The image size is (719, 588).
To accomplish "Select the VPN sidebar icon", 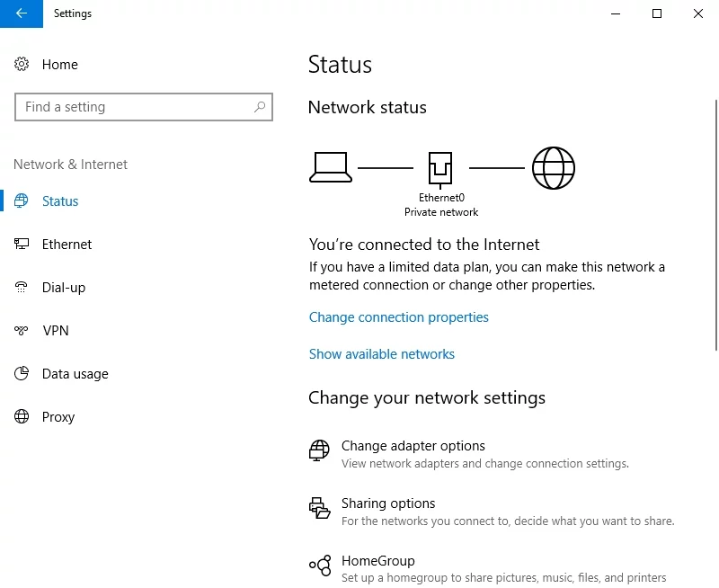I will coord(22,331).
